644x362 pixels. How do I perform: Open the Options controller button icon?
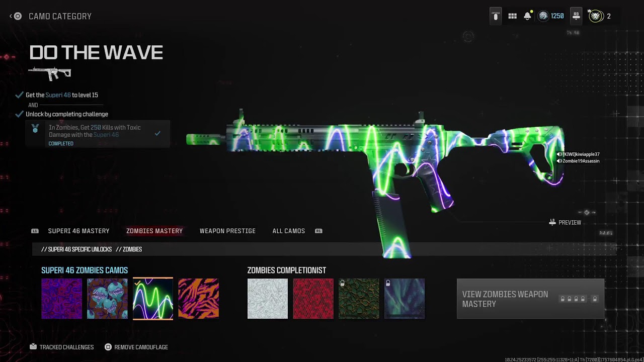[x=496, y=16]
